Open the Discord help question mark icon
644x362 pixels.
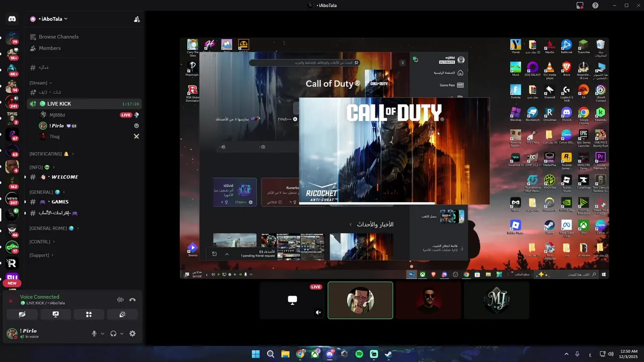pyautogui.click(x=595, y=5)
